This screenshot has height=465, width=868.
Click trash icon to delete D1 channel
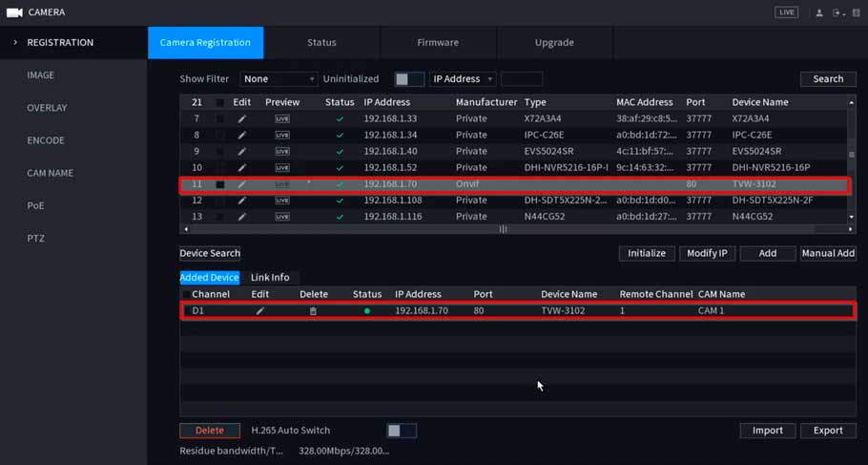(313, 311)
